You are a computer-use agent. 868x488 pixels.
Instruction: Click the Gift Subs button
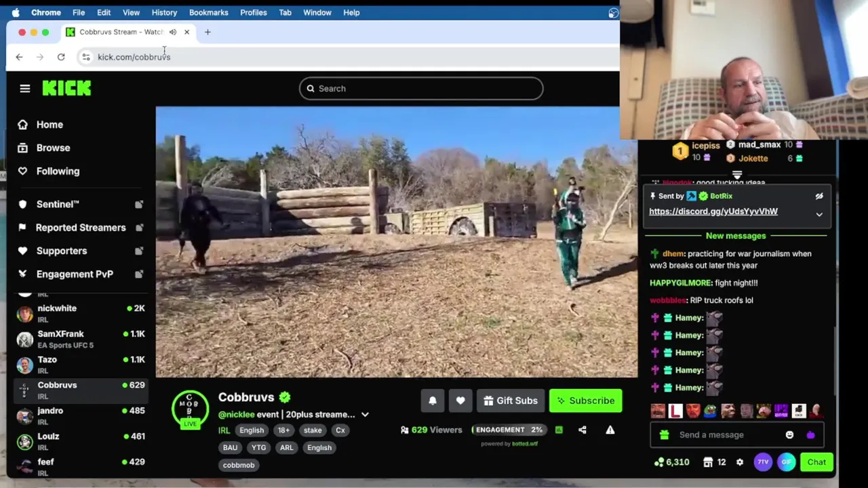[511, 401]
